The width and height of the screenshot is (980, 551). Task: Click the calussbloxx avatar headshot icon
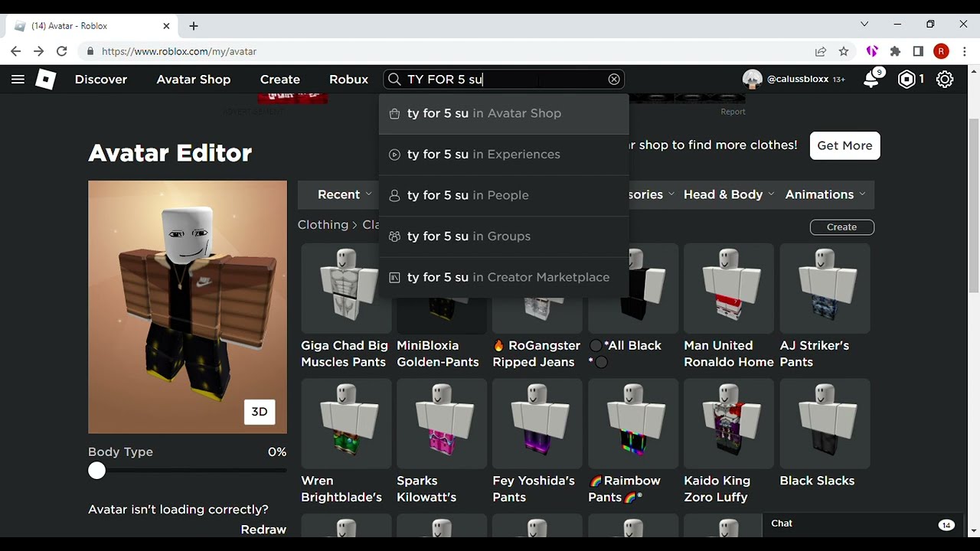(x=752, y=79)
